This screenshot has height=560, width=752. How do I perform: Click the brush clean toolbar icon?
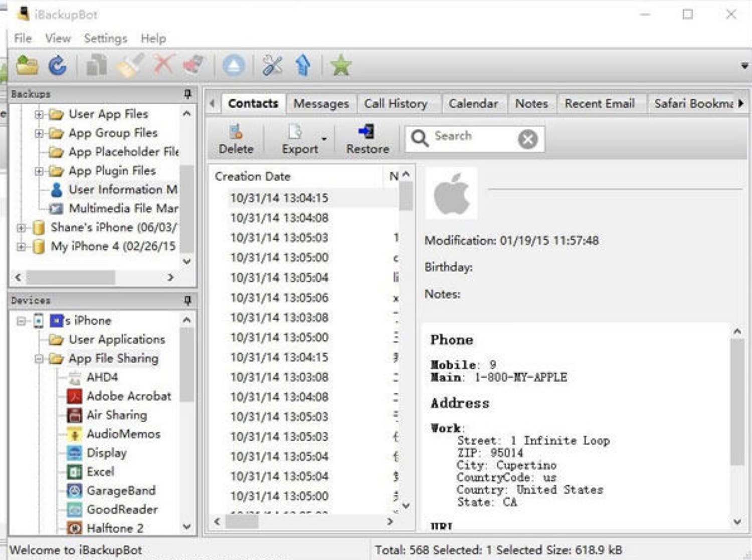[x=130, y=65]
